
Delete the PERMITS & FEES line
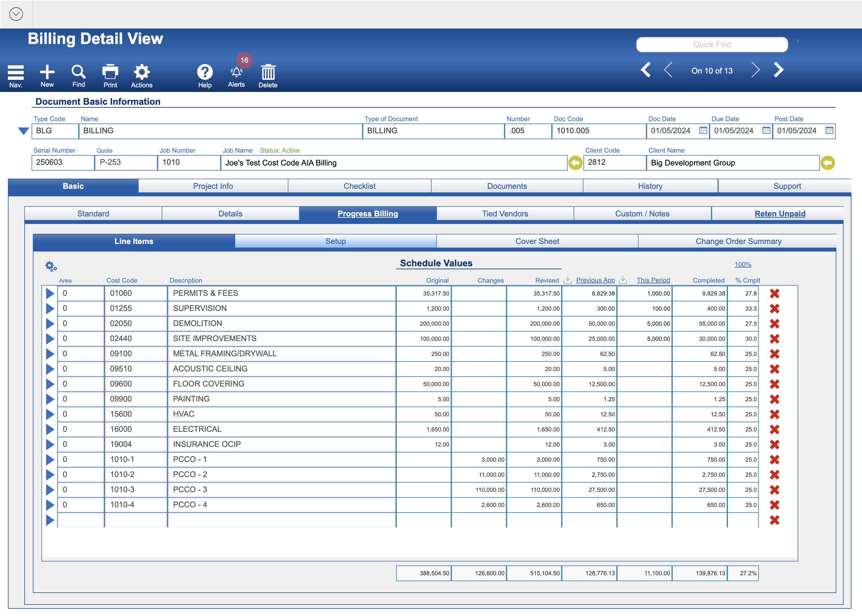(x=774, y=293)
